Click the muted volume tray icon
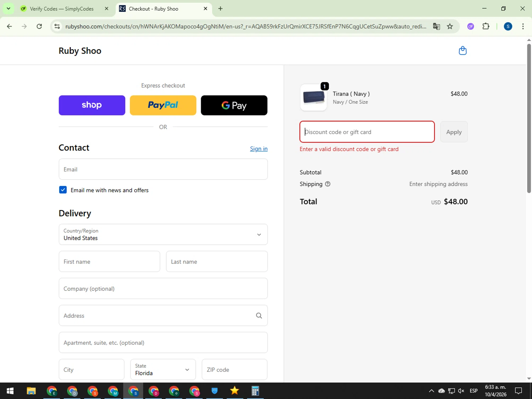532x399 pixels. click(461, 391)
